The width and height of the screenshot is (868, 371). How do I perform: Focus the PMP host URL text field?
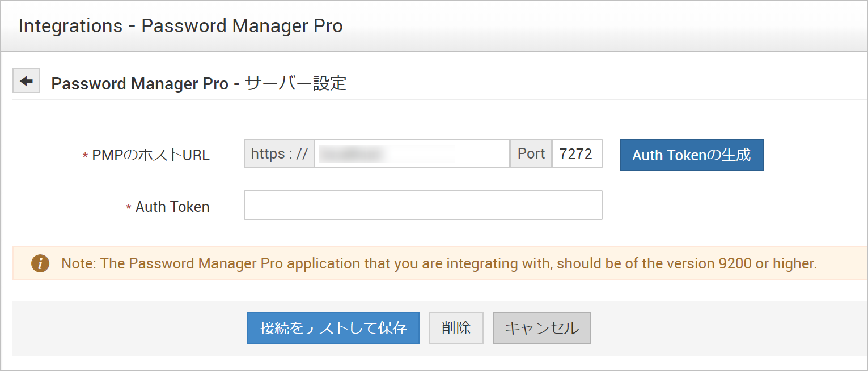pos(412,153)
